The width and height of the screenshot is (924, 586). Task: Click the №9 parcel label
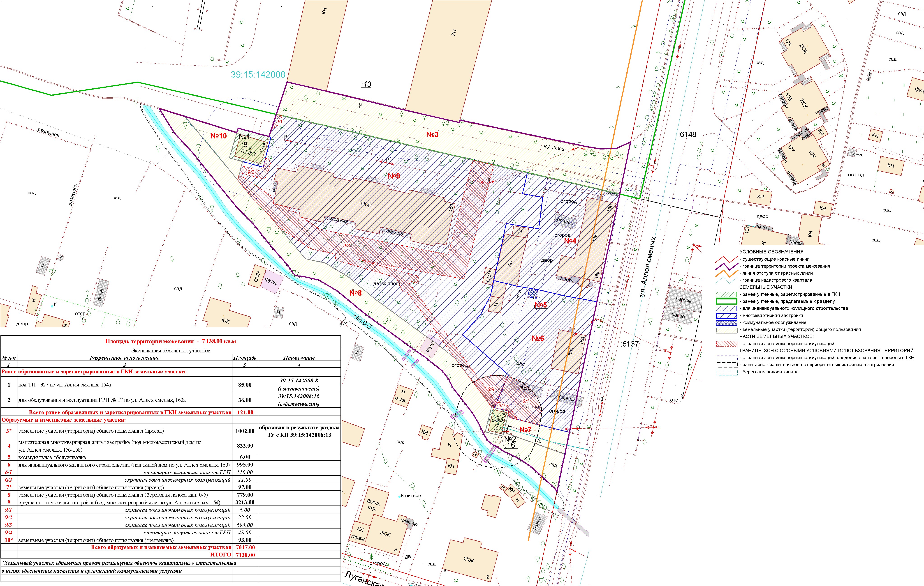pyautogui.click(x=394, y=176)
